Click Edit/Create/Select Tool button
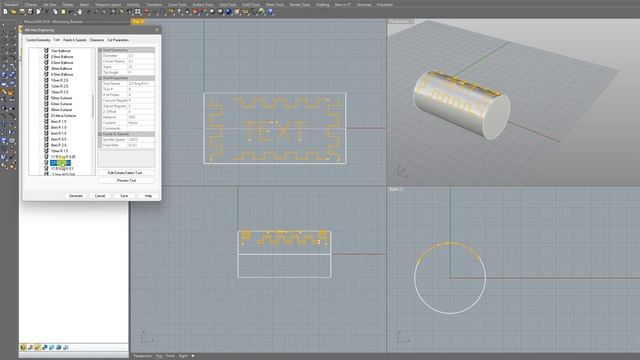Screen dimensions: 640x360 (x=126, y=173)
